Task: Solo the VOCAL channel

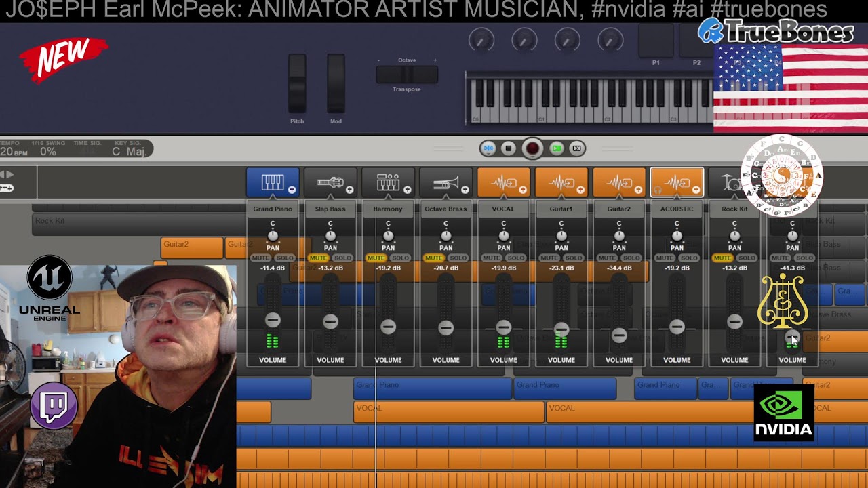Action: tap(516, 258)
